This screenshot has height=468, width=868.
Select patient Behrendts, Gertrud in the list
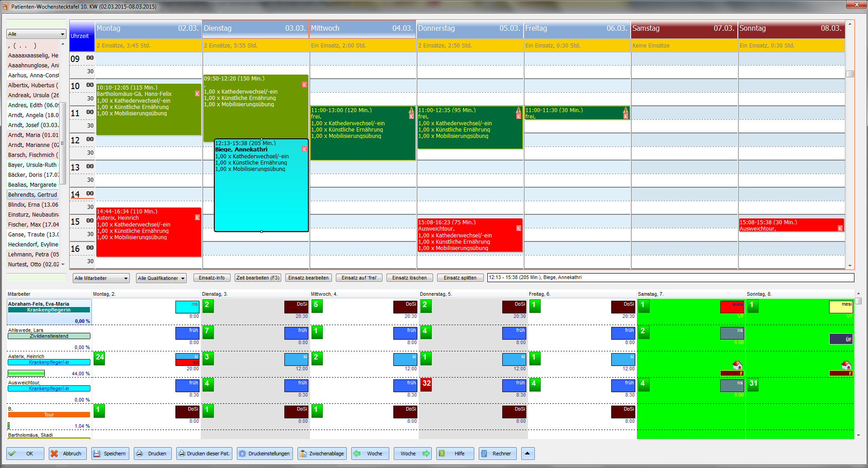point(33,194)
